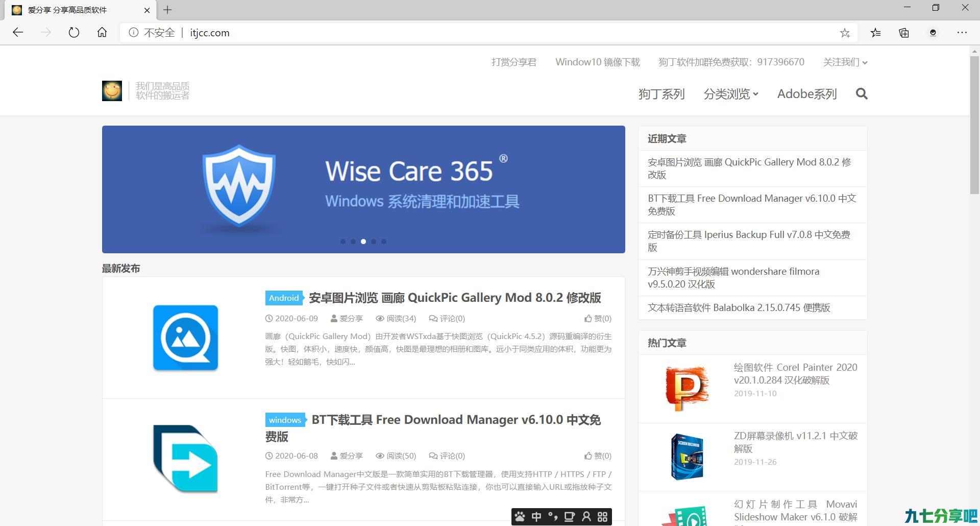The image size is (980, 526).
Task: Toggle punctuation mode in input bar
Action: 553,517
